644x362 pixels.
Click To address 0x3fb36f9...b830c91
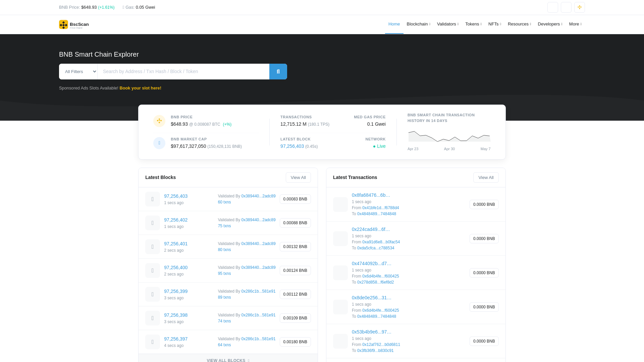pos(375,351)
